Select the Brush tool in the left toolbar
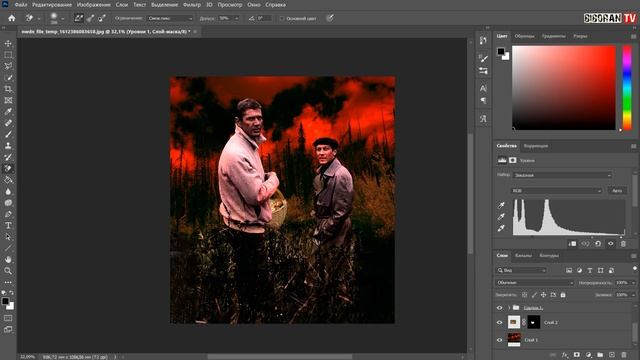Viewport: 640px width, 360px height. 8,134
